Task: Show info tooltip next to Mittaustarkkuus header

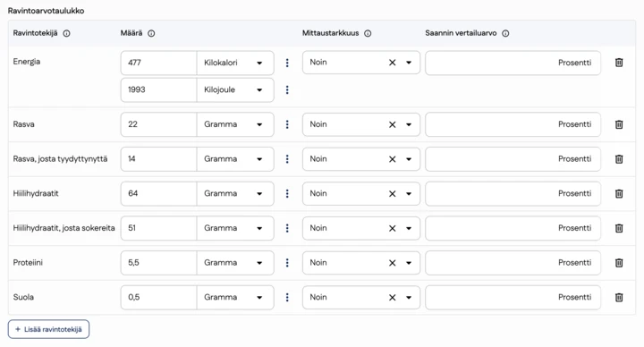Action: 368,34
